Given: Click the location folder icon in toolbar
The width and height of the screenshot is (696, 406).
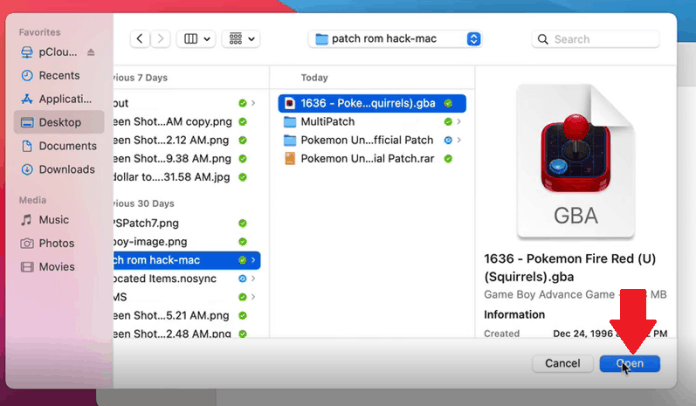Looking at the screenshot, I should (321, 39).
